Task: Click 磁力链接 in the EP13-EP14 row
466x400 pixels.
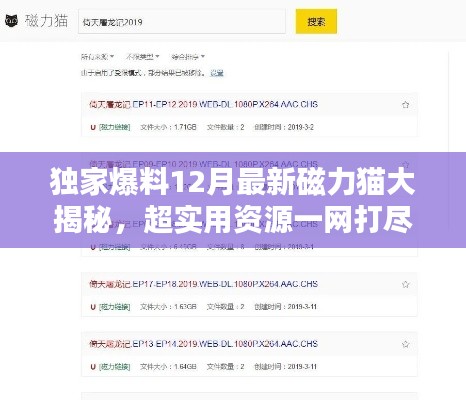Action: [115, 367]
